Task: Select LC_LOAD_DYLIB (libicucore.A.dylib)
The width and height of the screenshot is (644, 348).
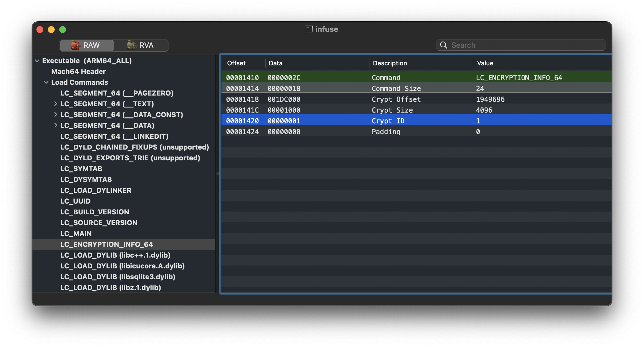Action: (x=122, y=266)
